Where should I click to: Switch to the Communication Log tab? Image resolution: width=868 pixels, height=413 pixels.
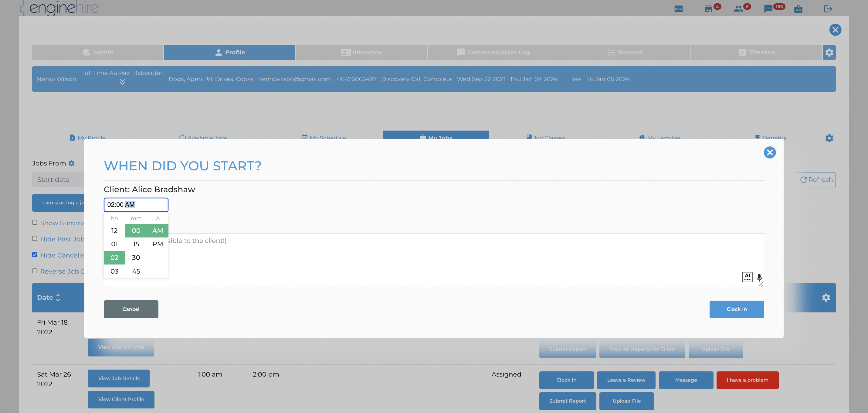[x=493, y=52]
